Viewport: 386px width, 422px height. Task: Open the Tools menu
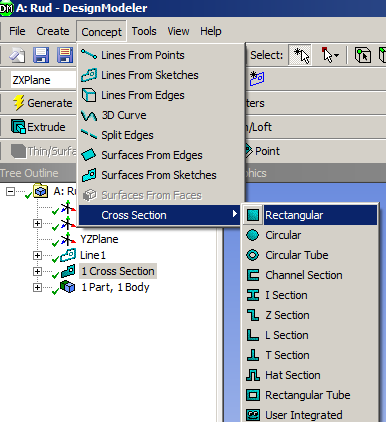[x=144, y=31]
